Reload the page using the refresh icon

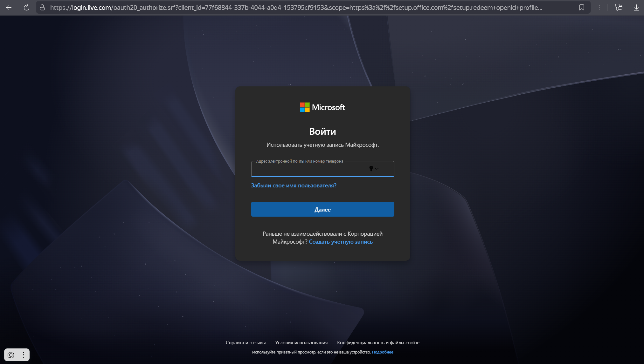[26, 8]
